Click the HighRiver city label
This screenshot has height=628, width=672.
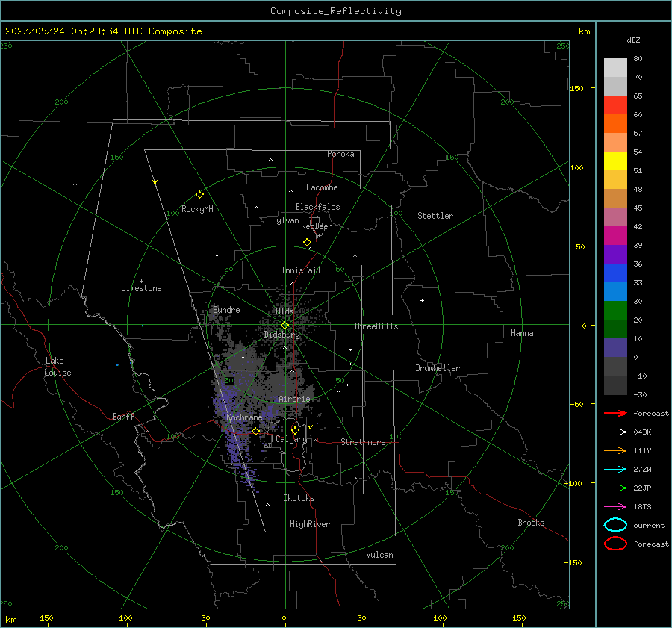(310, 524)
